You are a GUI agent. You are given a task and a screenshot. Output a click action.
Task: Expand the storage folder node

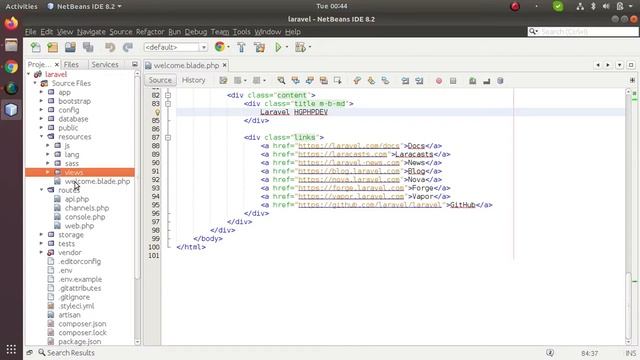coord(41,235)
